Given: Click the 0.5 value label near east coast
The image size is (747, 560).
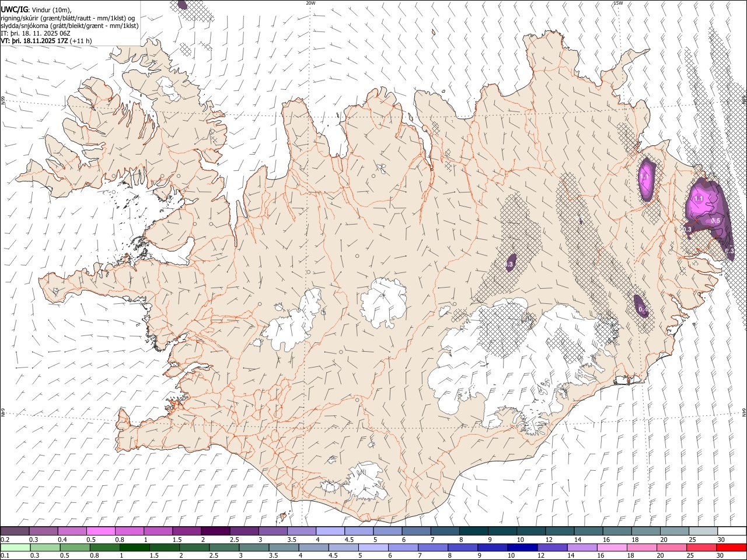Looking at the screenshot, I should tap(715, 221).
